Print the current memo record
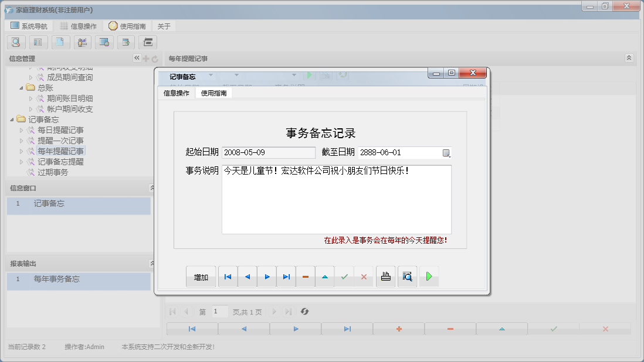Screen dimensions: 644x362 pyautogui.click(x=385, y=276)
